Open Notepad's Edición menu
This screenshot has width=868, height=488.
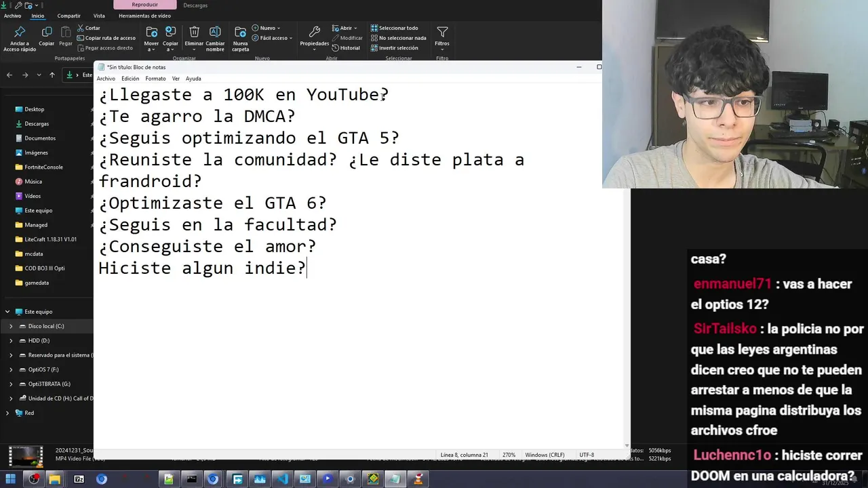pyautogui.click(x=130, y=79)
